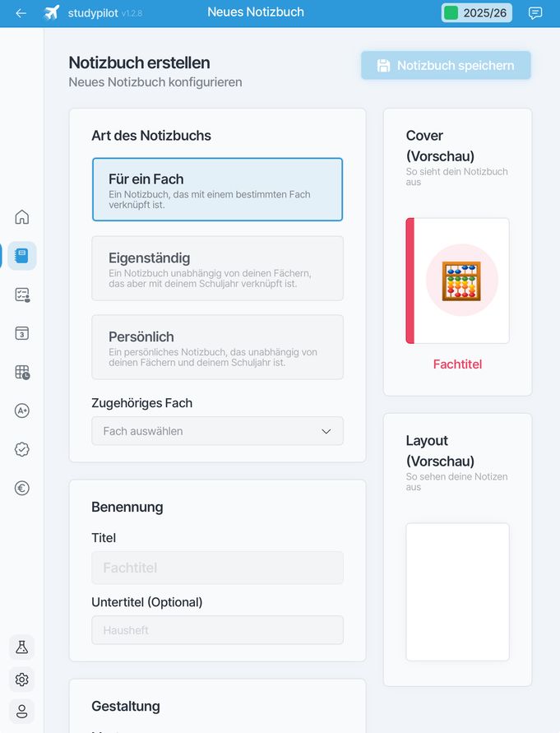560x733 pixels.
Task: Open the notebooks section in sidebar
Action: coord(22,256)
